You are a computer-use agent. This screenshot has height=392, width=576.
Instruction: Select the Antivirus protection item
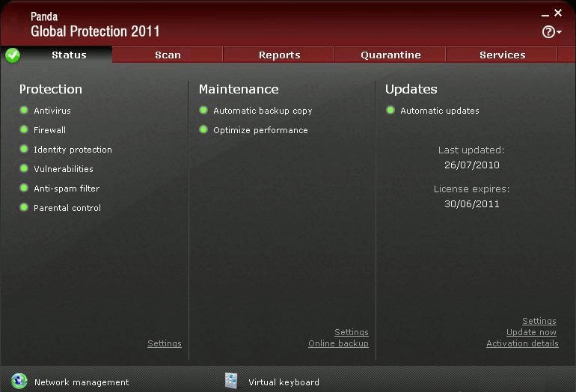tap(52, 111)
